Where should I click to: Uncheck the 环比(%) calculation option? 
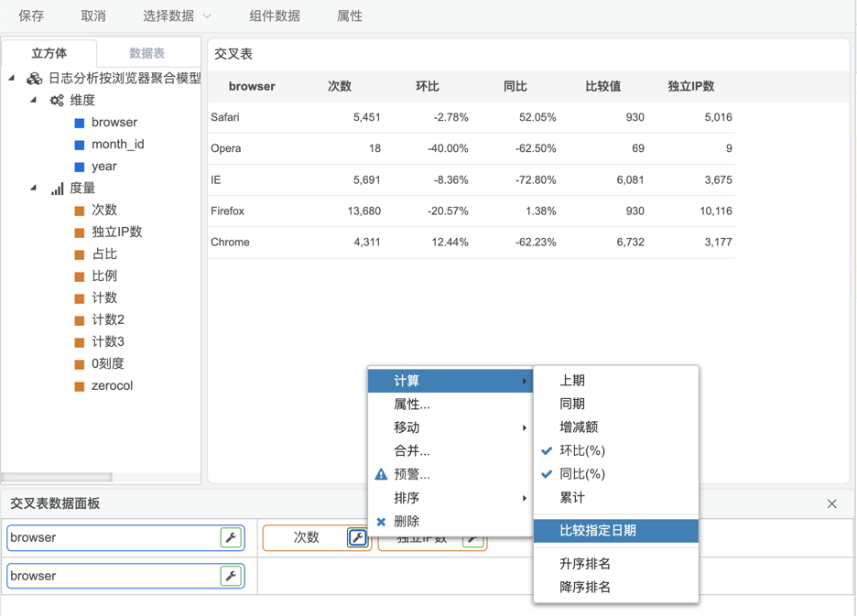582,450
